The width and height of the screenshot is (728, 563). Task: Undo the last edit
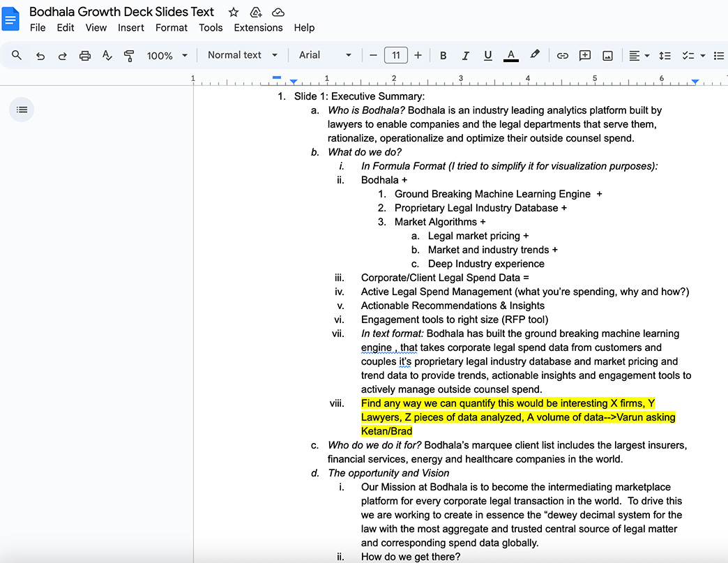pyautogui.click(x=40, y=56)
